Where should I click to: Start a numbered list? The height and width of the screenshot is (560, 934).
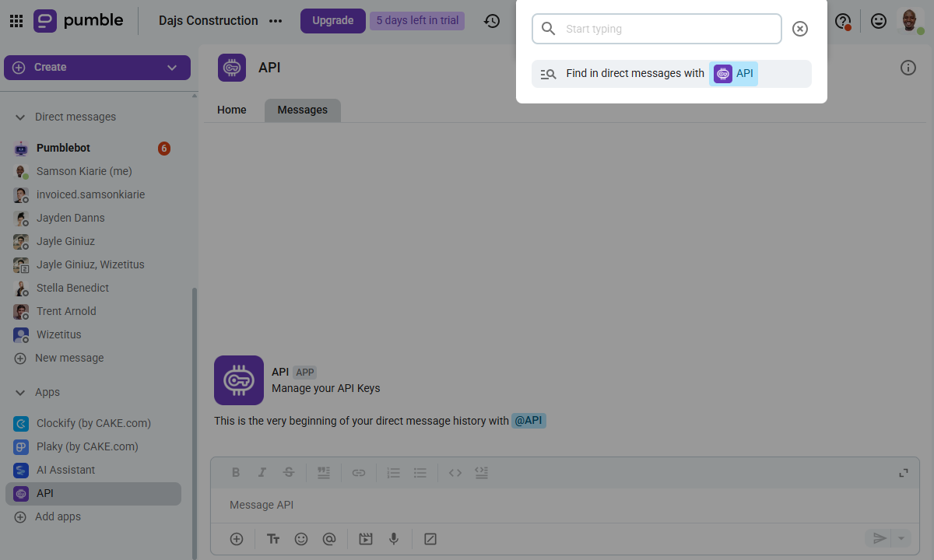(394, 472)
